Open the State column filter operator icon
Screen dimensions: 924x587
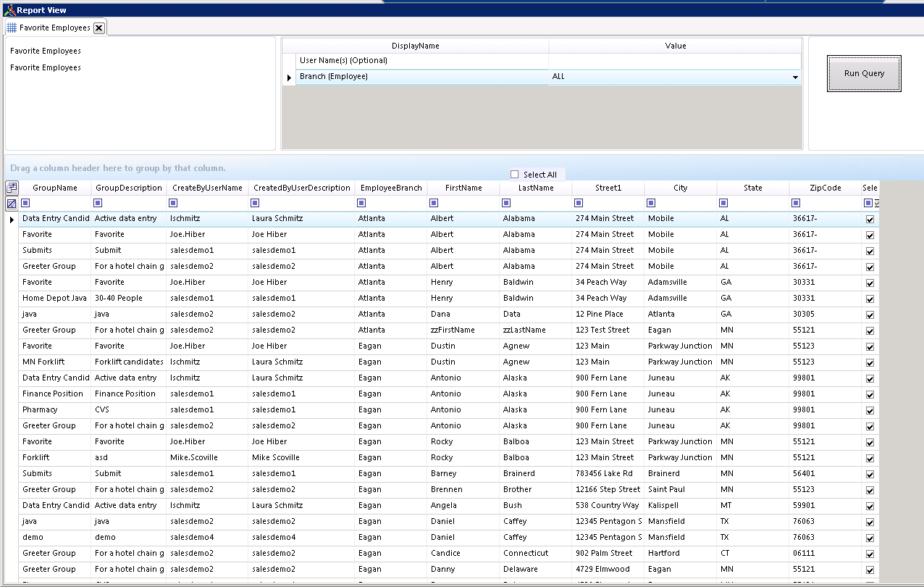[723, 203]
